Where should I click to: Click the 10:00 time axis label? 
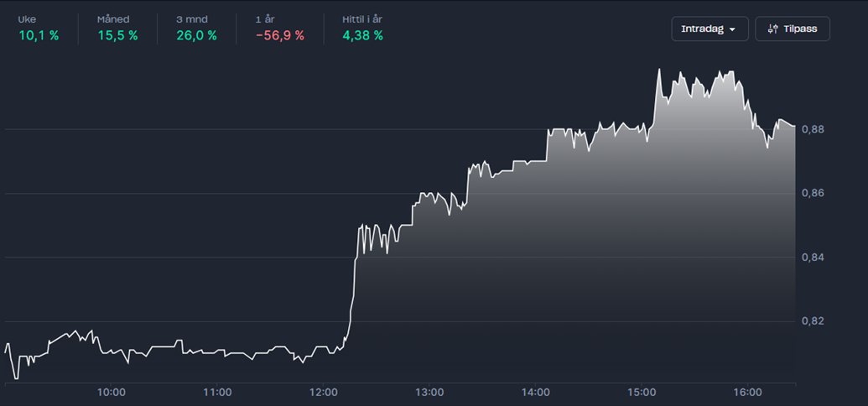(x=111, y=393)
